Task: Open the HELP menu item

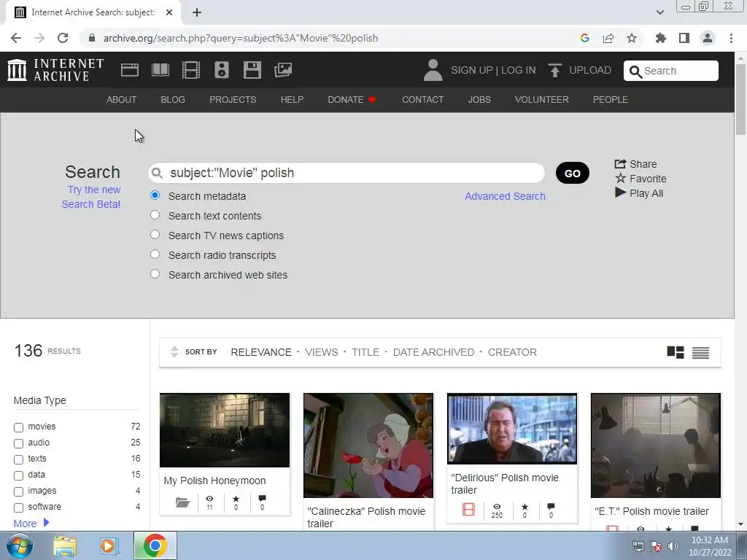Action: [x=292, y=99]
